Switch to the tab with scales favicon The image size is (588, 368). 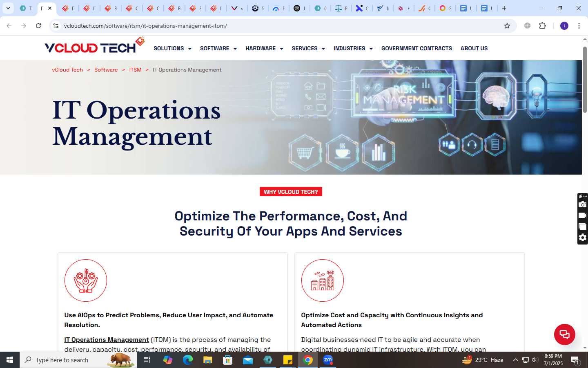coord(339,8)
